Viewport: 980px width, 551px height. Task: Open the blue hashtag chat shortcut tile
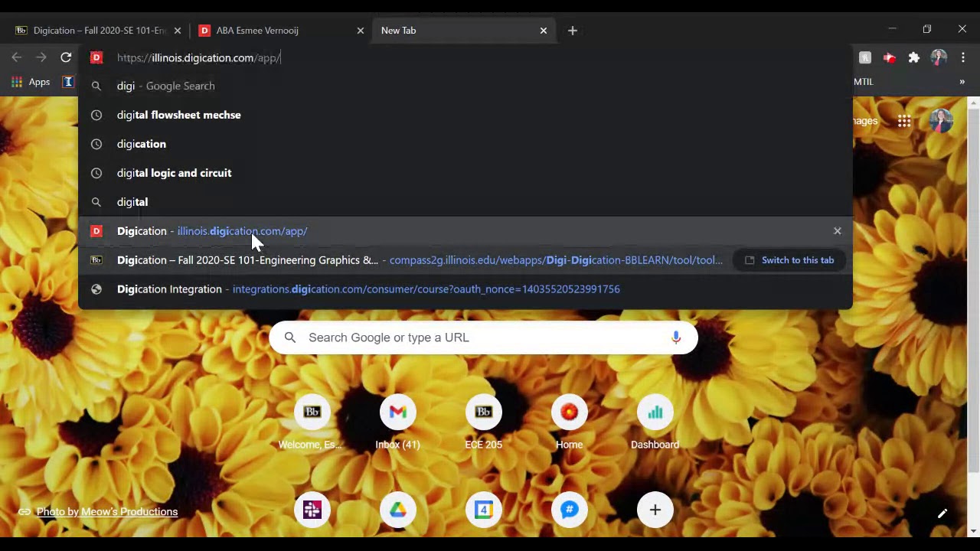tap(569, 510)
